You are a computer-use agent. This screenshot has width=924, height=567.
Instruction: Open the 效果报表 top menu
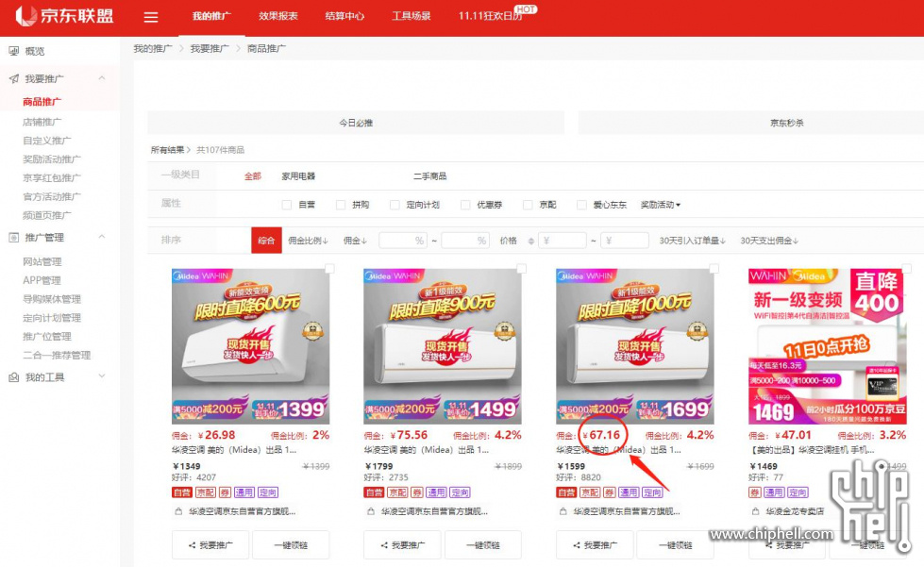click(278, 16)
